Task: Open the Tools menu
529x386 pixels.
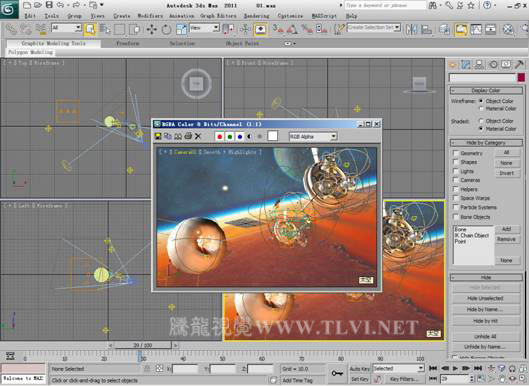Action: click(51, 16)
